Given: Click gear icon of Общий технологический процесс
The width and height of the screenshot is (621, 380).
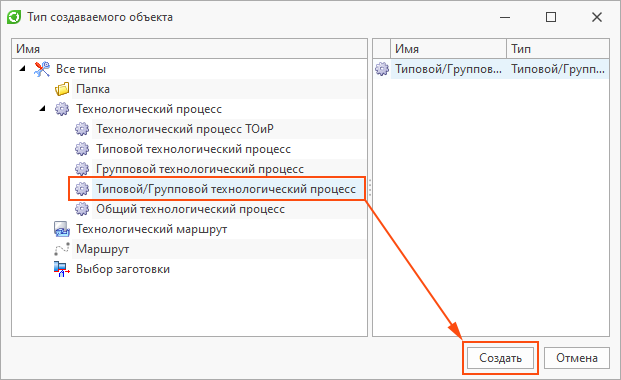Looking at the screenshot, I should [x=82, y=209].
